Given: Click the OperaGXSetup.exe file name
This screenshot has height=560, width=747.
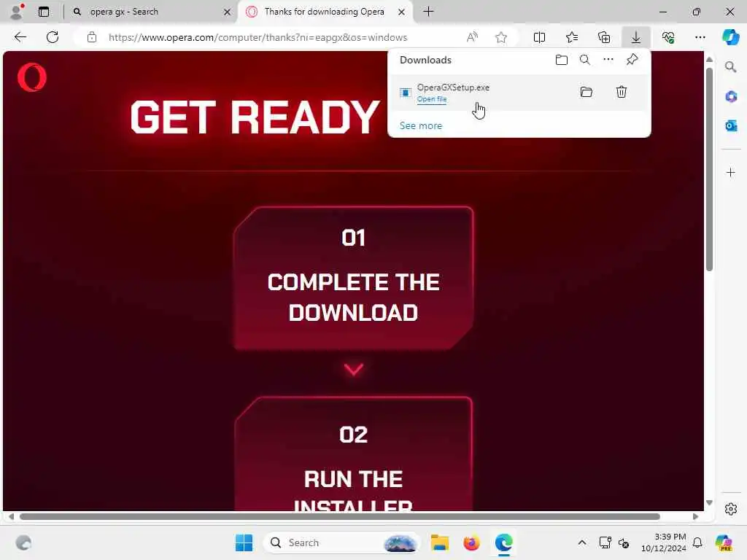Looking at the screenshot, I should [453, 87].
